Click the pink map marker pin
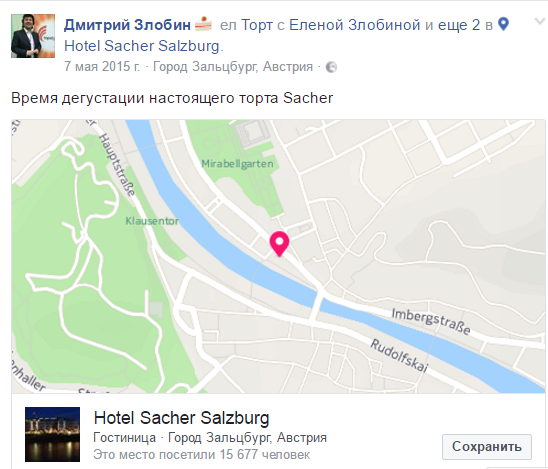Viewport: 548px width, 469px height. click(279, 244)
